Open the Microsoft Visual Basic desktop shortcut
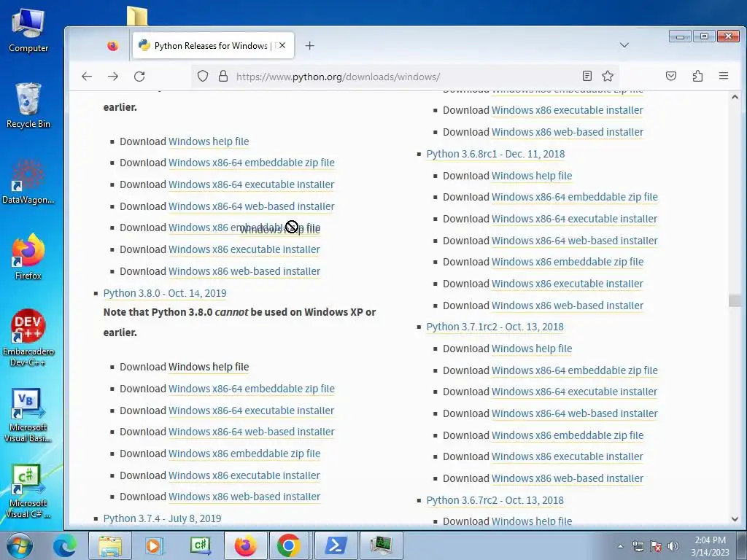Image resolution: width=747 pixels, height=560 pixels. click(28, 416)
